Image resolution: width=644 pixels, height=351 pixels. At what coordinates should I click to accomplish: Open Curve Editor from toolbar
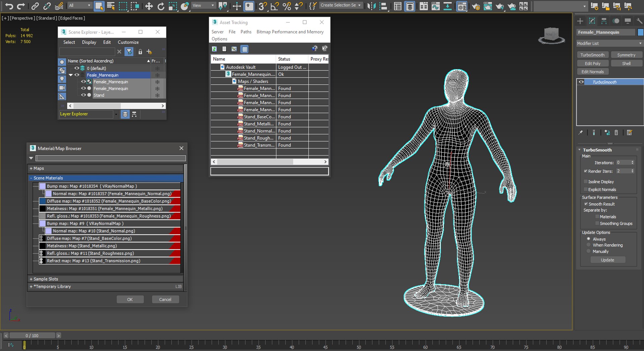(x=436, y=6)
